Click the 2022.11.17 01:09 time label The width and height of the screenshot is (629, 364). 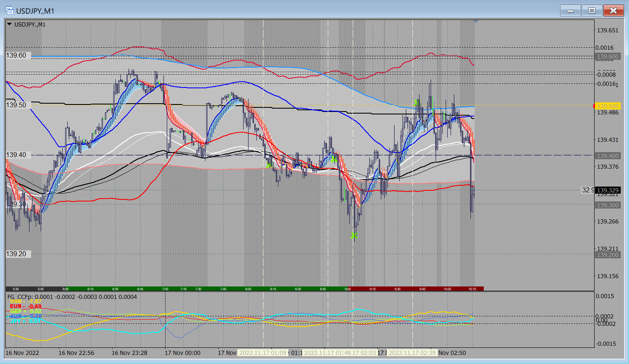(x=263, y=353)
